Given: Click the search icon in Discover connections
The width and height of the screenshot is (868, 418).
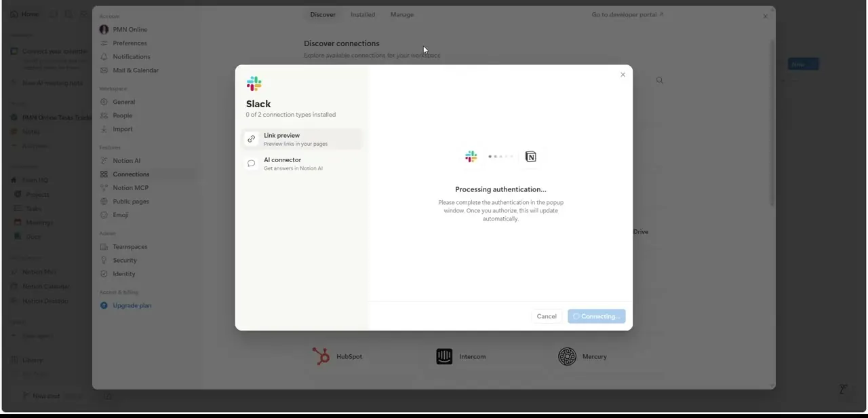Looking at the screenshot, I should point(660,80).
